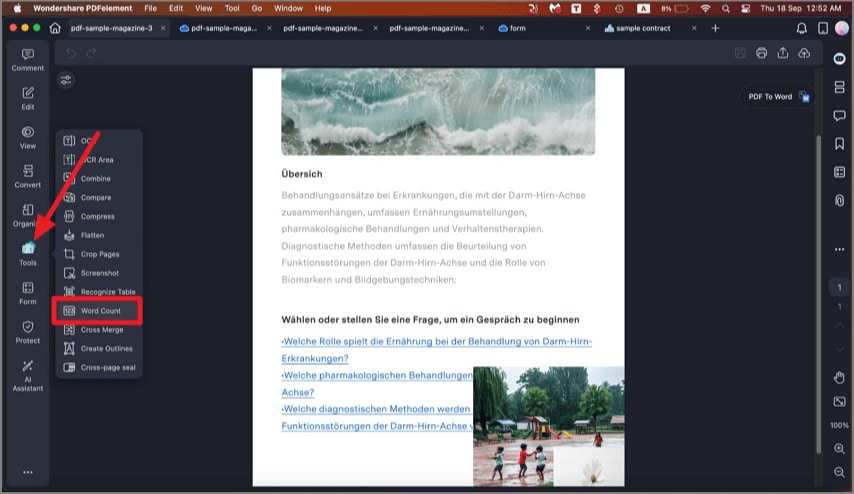Image resolution: width=854 pixels, height=494 pixels.
Task: Open the bookmark panel on right
Action: click(839, 143)
